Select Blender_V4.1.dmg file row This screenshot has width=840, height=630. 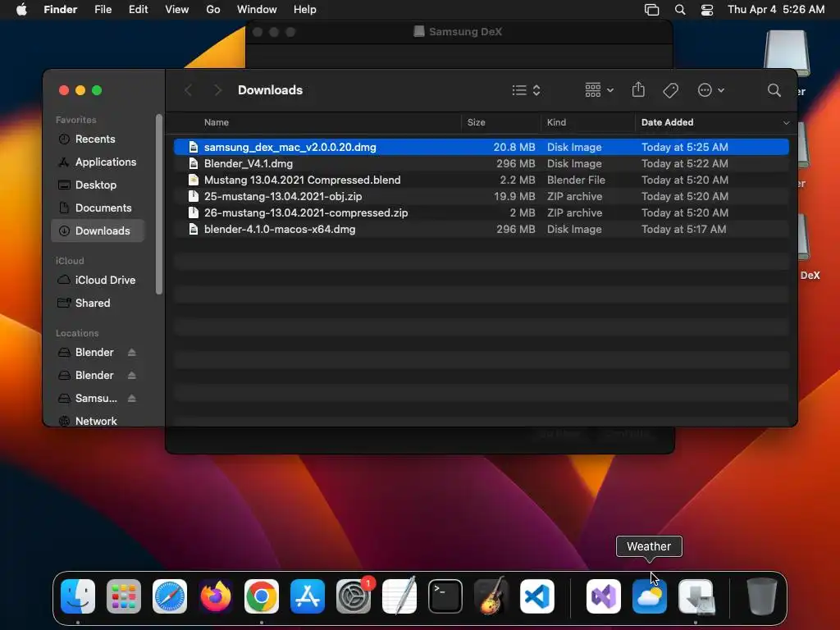pos(481,164)
